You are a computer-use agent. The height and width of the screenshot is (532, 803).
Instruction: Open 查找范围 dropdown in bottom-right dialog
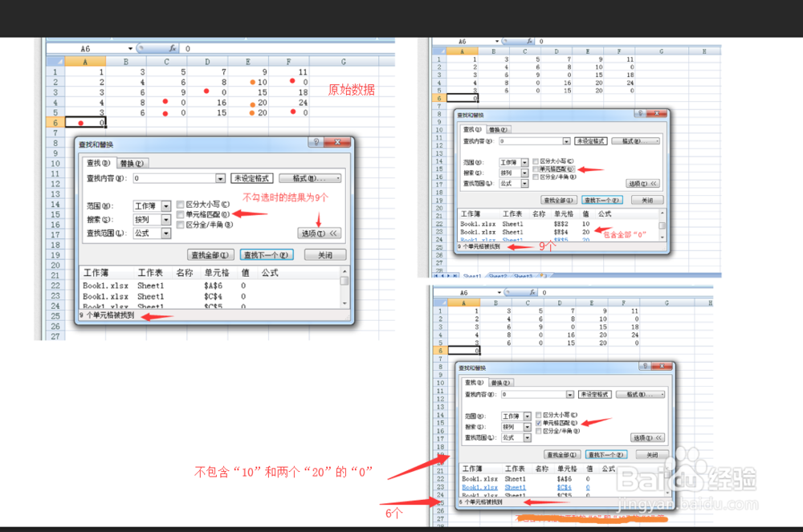click(x=528, y=438)
